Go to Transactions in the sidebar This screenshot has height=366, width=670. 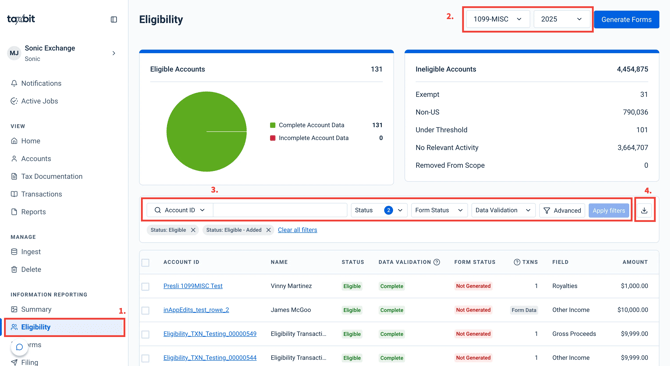tap(41, 194)
